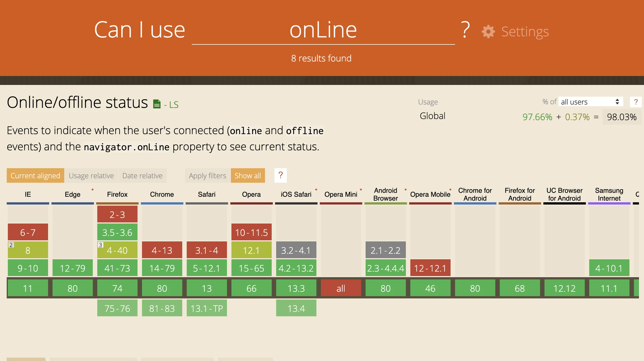The height and width of the screenshot is (361, 644).
Task: Select the Safari 5-12.1 cell
Action: click(x=207, y=268)
